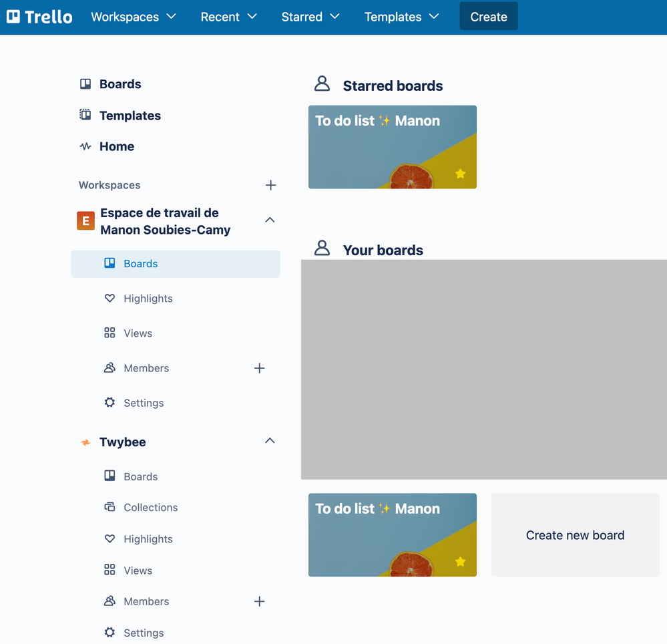The width and height of the screenshot is (667, 644).
Task: Click the Create button
Action: [x=489, y=17]
